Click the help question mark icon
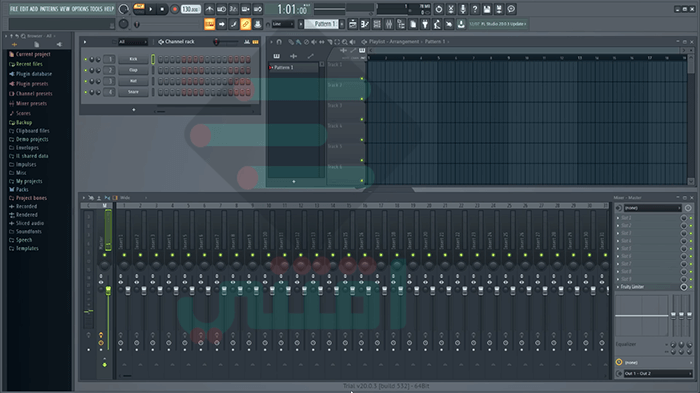The width and height of the screenshot is (700, 393). tap(475, 9)
